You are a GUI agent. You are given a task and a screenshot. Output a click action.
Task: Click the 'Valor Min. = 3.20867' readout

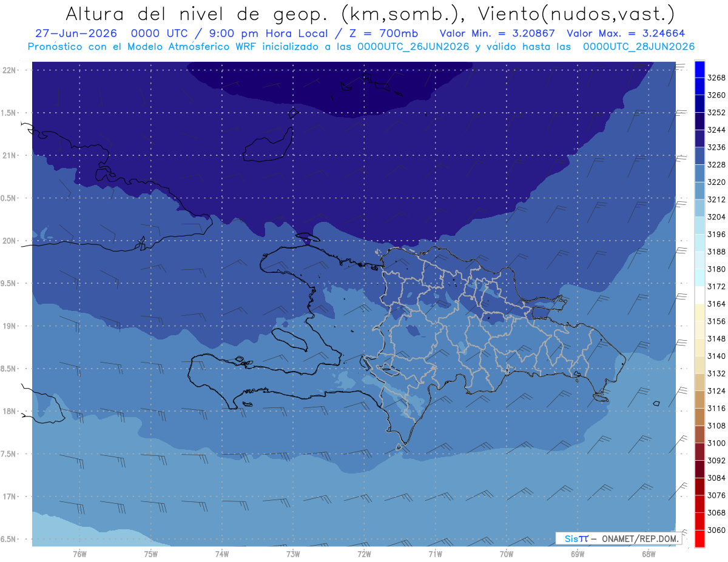click(x=497, y=33)
